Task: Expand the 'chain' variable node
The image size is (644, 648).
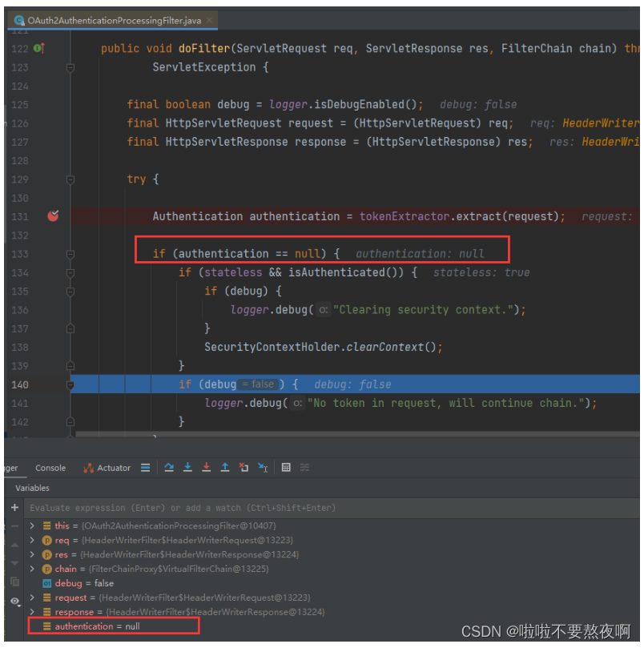Action: (x=32, y=569)
